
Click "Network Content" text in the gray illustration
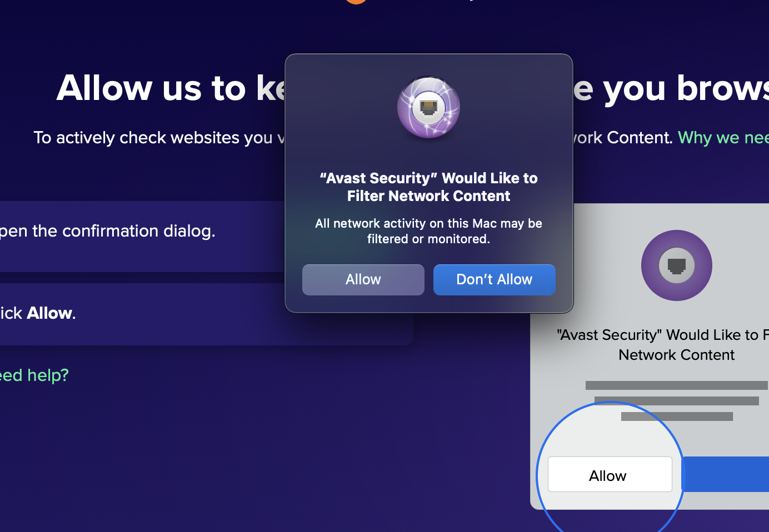[x=676, y=355]
